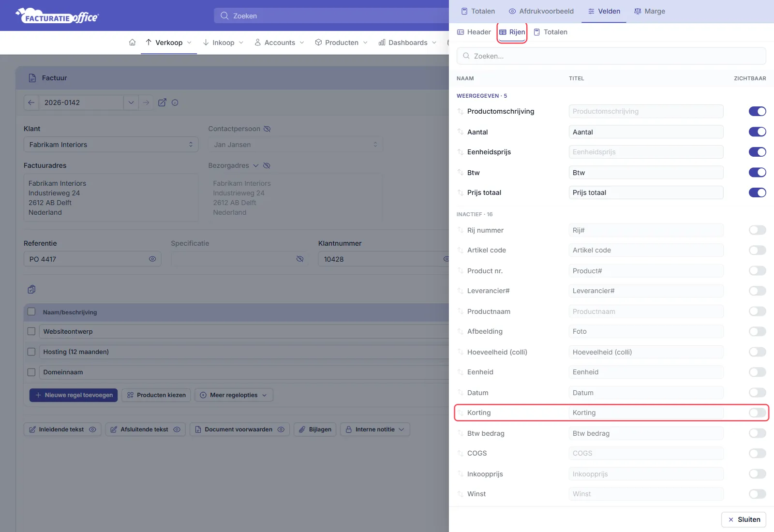Click the info icon beside invoice number
This screenshot has height=532, width=774.
175,103
